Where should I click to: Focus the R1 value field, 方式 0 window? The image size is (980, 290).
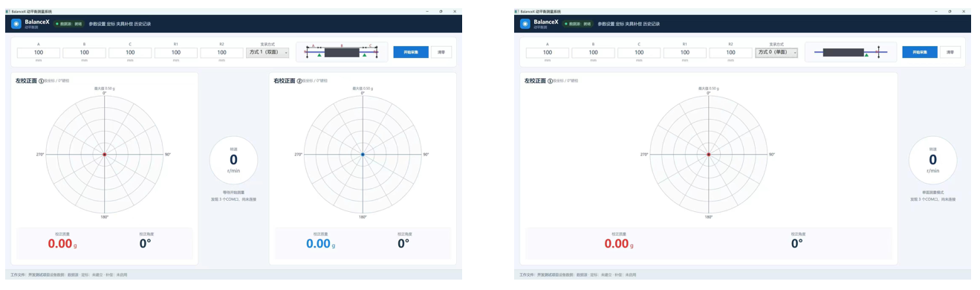(x=685, y=53)
